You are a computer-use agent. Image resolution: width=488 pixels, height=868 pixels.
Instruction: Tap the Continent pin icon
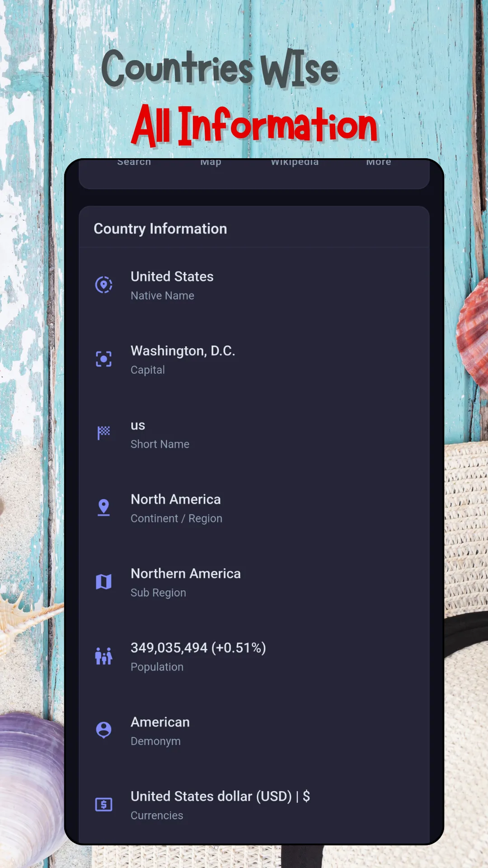coord(104,507)
